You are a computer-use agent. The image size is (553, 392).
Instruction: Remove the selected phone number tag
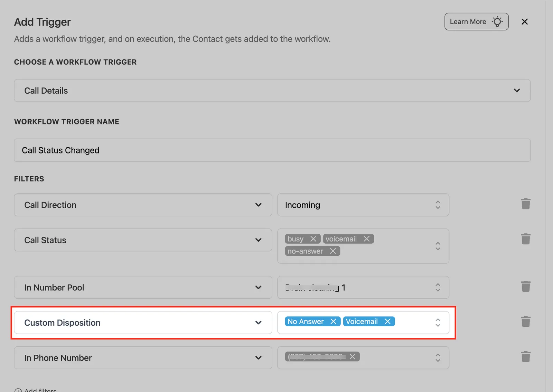(352, 356)
